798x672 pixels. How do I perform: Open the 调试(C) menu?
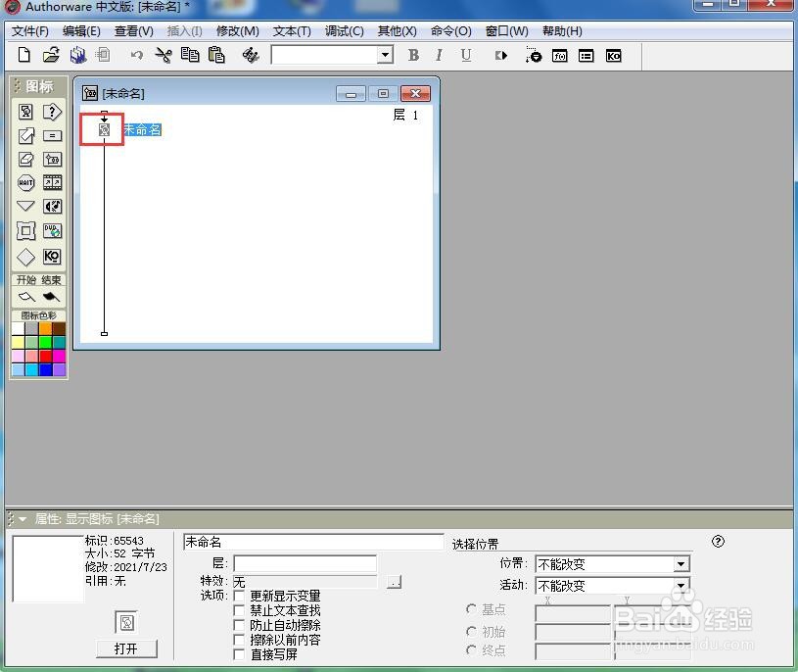coord(345,31)
